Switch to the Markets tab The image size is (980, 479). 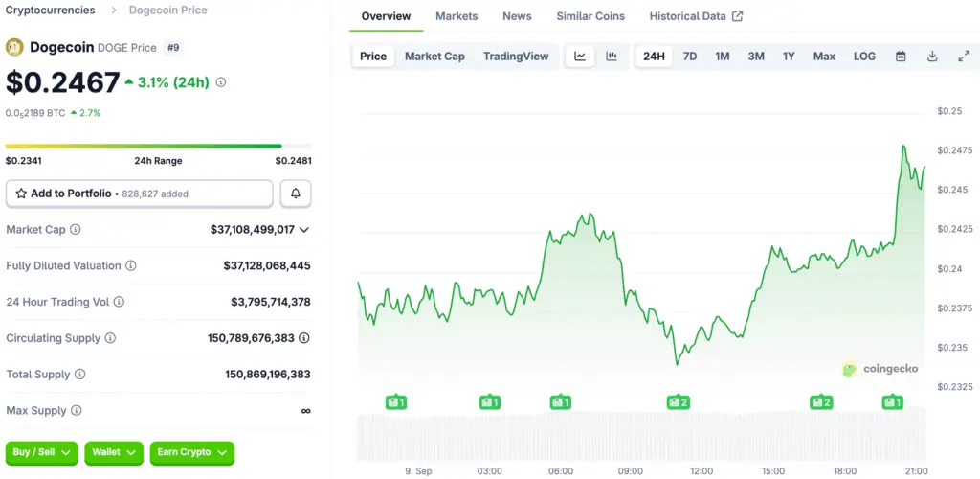(457, 16)
